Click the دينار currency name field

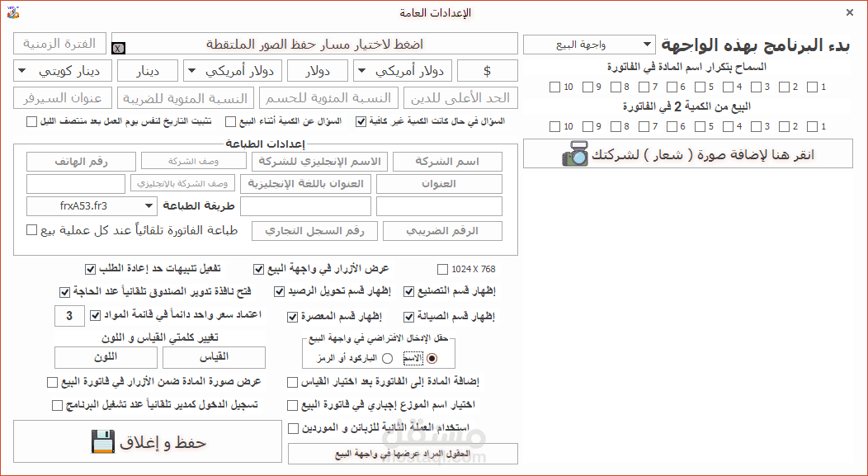147,71
